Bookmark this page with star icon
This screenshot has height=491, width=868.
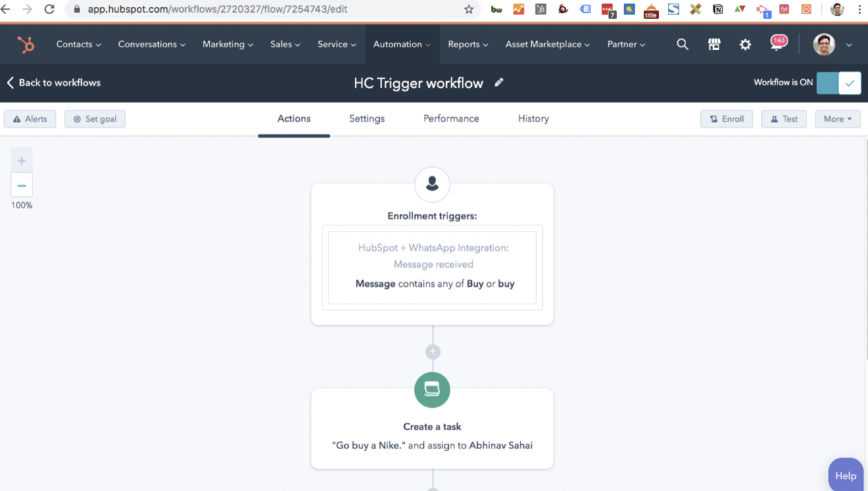[x=468, y=9]
